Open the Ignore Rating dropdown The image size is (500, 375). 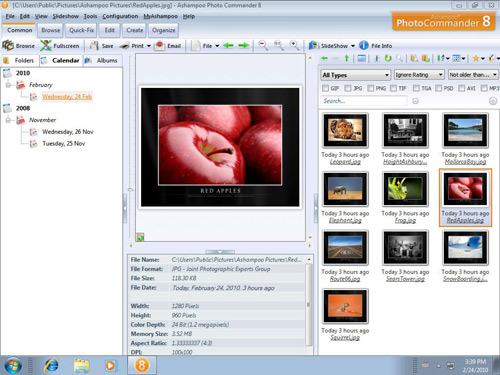(x=419, y=75)
